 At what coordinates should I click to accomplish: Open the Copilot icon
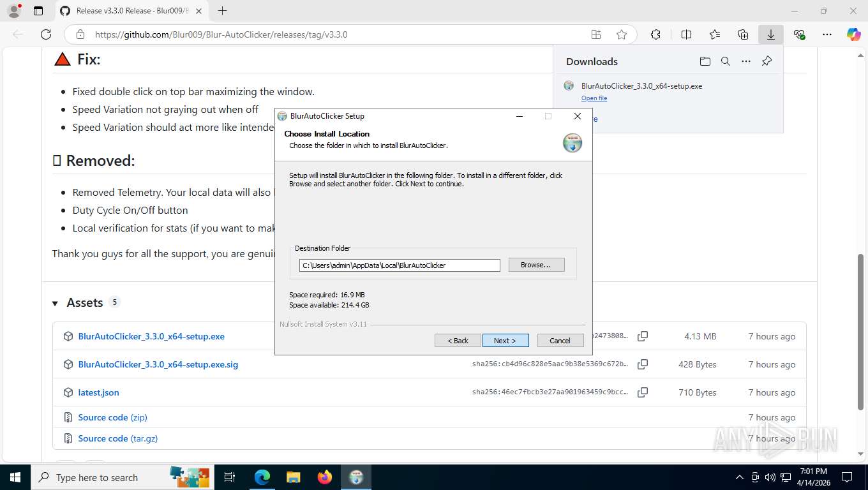[x=853, y=34]
